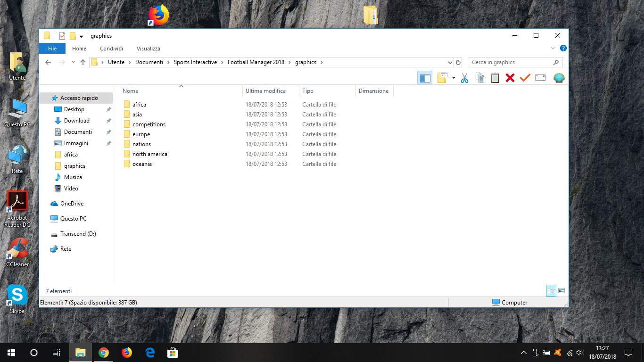This screenshot has width=644, height=362.
Task: Toggle the navigation pane toolbar button
Action: (425, 78)
